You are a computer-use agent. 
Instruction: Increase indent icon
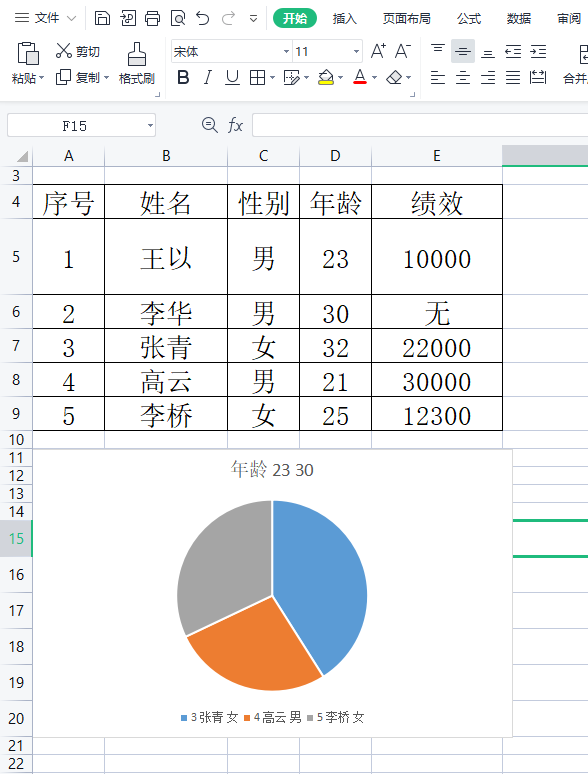tap(538, 51)
